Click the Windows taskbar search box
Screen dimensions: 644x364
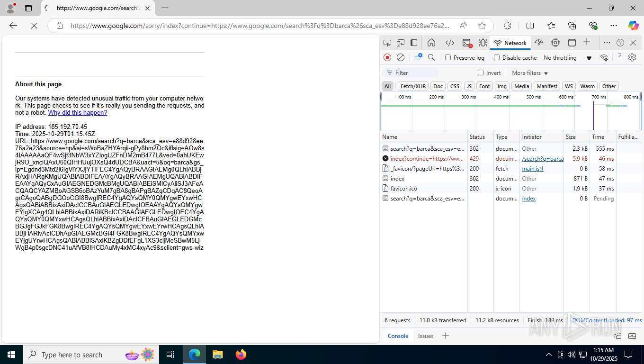point(90,355)
